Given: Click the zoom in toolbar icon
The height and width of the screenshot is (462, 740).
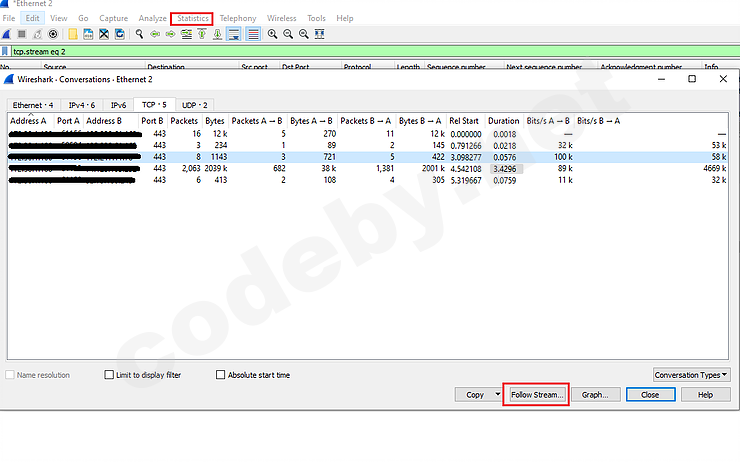Looking at the screenshot, I should (x=272, y=34).
